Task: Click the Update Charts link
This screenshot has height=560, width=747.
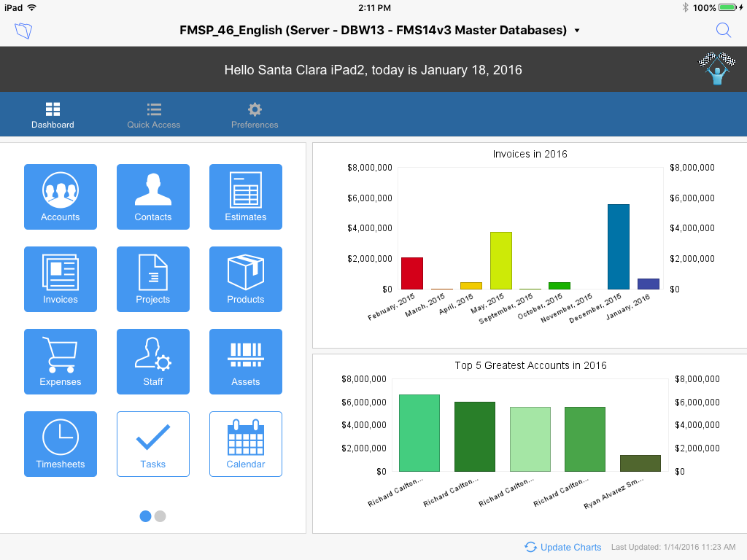Action: click(562, 547)
